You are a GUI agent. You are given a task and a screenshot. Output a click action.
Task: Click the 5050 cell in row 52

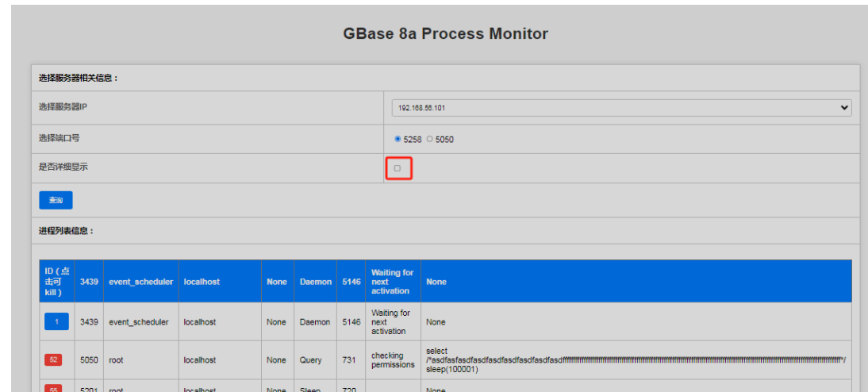[89, 360]
